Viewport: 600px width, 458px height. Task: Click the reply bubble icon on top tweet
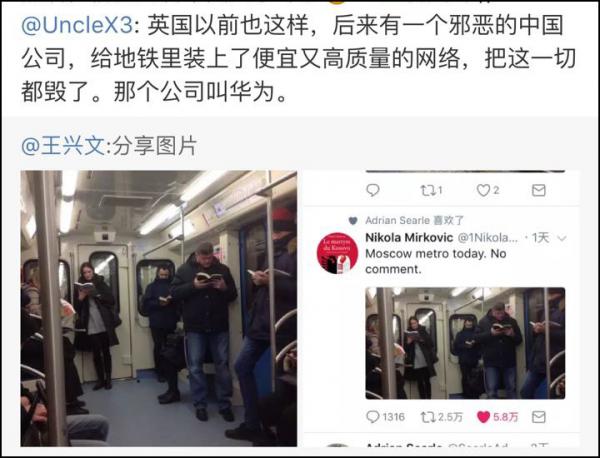[x=373, y=190]
